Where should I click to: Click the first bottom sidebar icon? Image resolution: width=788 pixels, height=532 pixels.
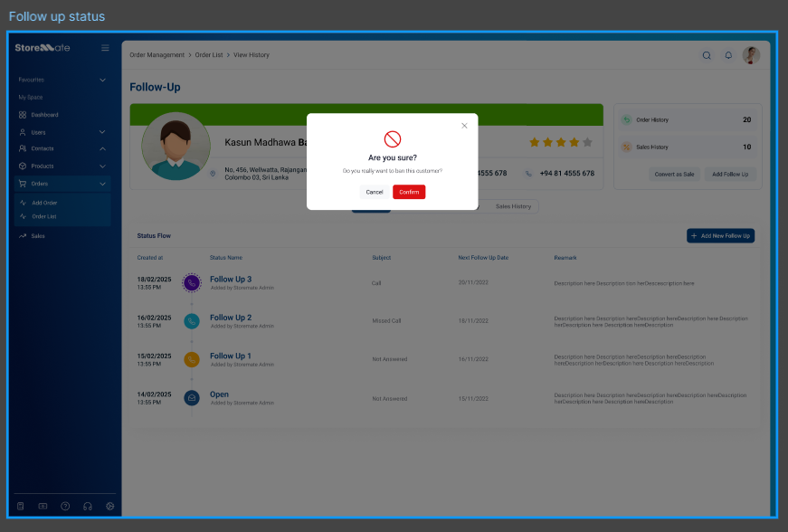(x=21, y=506)
